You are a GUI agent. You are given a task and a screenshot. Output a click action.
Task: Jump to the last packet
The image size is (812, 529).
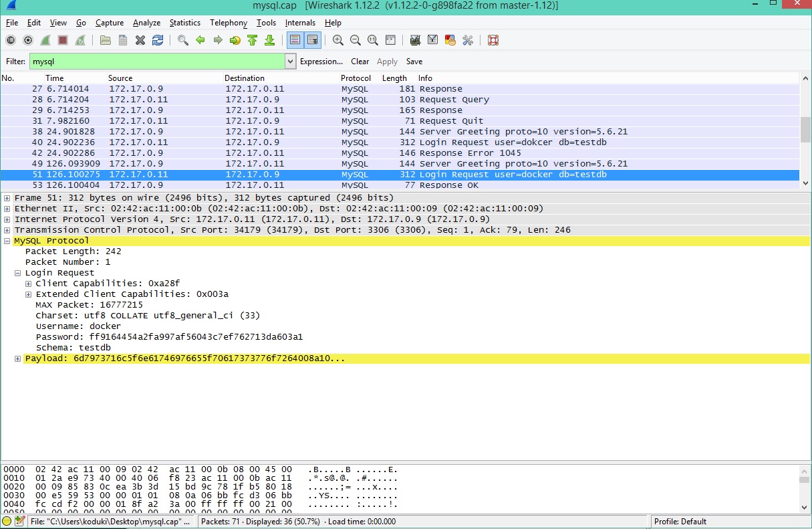269,40
